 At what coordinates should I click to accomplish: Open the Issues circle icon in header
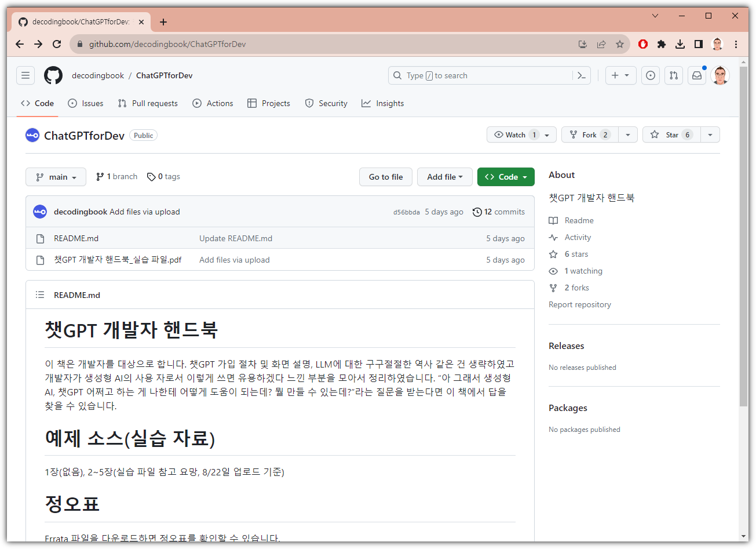pyautogui.click(x=651, y=75)
